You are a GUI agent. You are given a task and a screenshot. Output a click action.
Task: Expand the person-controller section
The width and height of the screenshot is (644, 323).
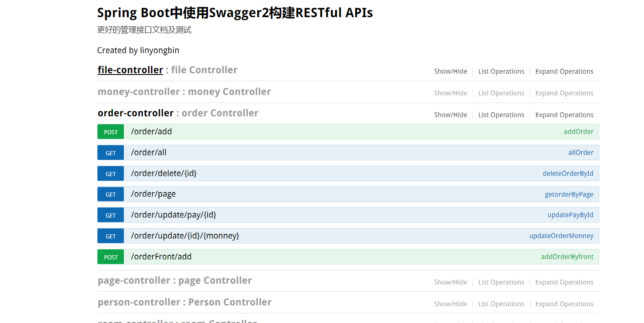tap(139, 302)
